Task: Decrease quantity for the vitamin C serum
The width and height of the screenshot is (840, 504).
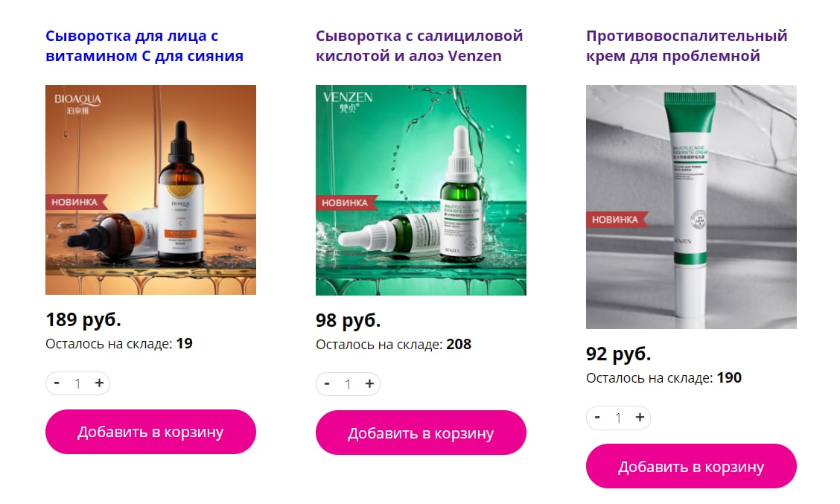Action: click(x=57, y=383)
